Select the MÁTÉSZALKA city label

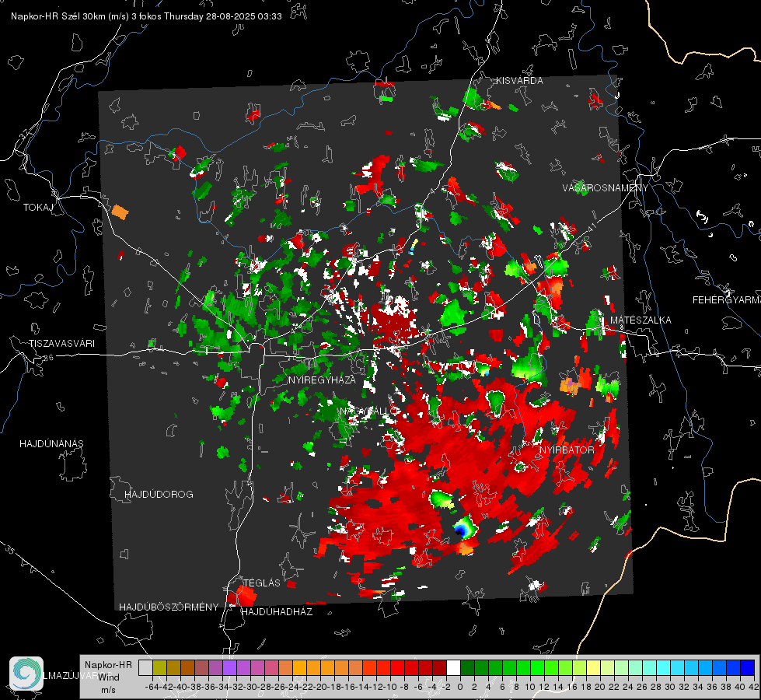tap(641, 320)
